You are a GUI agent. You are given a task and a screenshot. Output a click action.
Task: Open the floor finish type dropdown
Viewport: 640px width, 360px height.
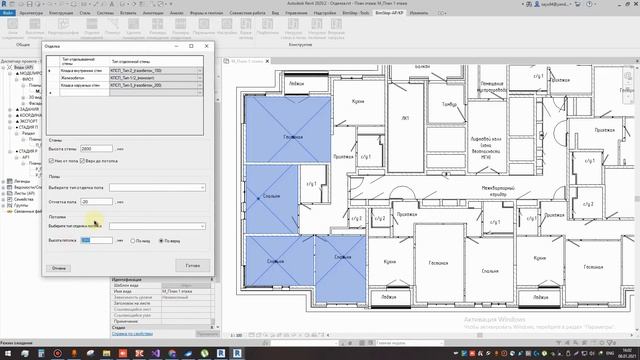pos(202,188)
